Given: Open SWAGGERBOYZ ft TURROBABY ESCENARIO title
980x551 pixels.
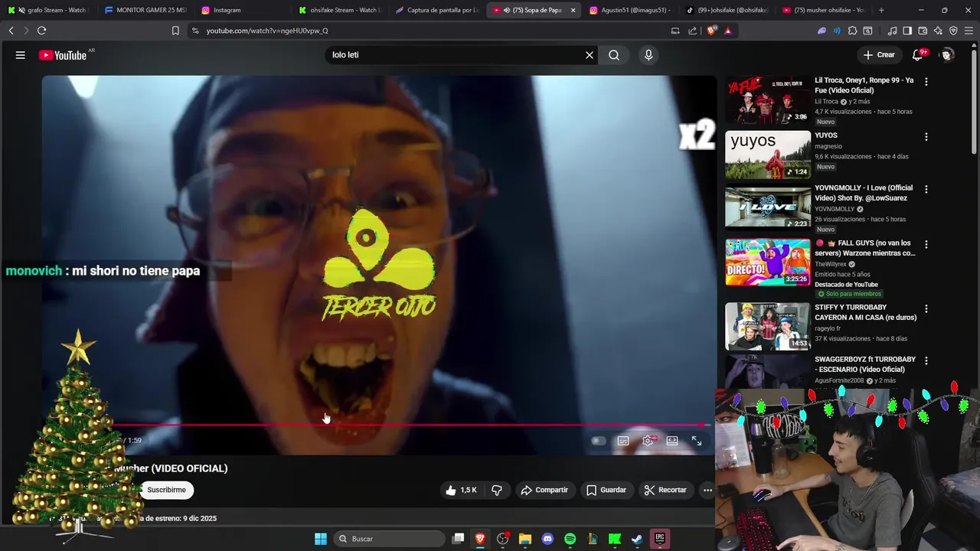Looking at the screenshot, I should (864, 364).
